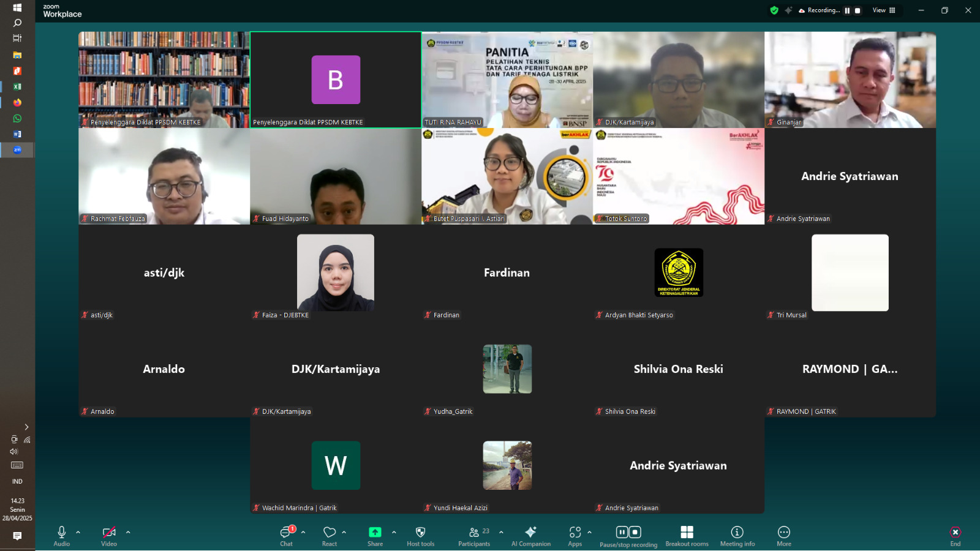Open WhatsApp from taskbar

click(17, 118)
